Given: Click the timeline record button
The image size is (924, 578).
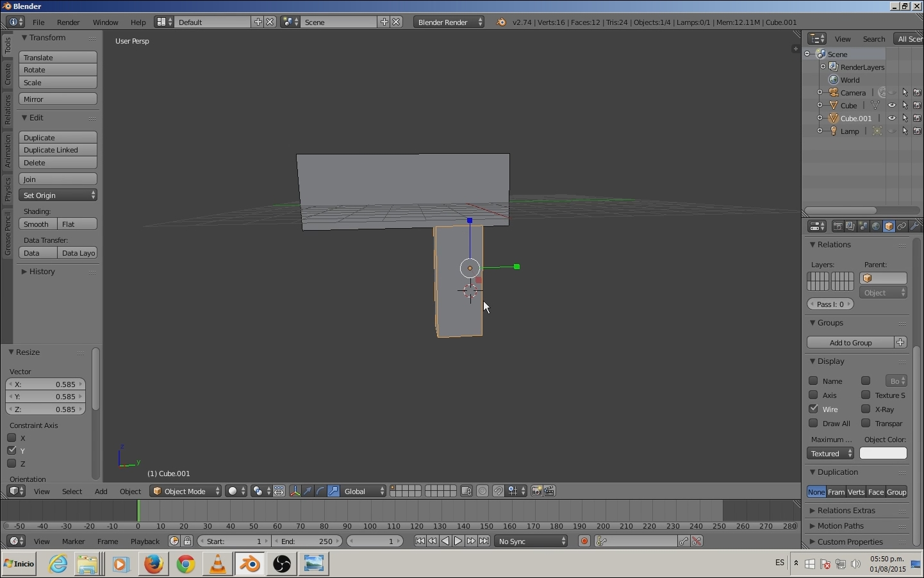Looking at the screenshot, I should (584, 541).
